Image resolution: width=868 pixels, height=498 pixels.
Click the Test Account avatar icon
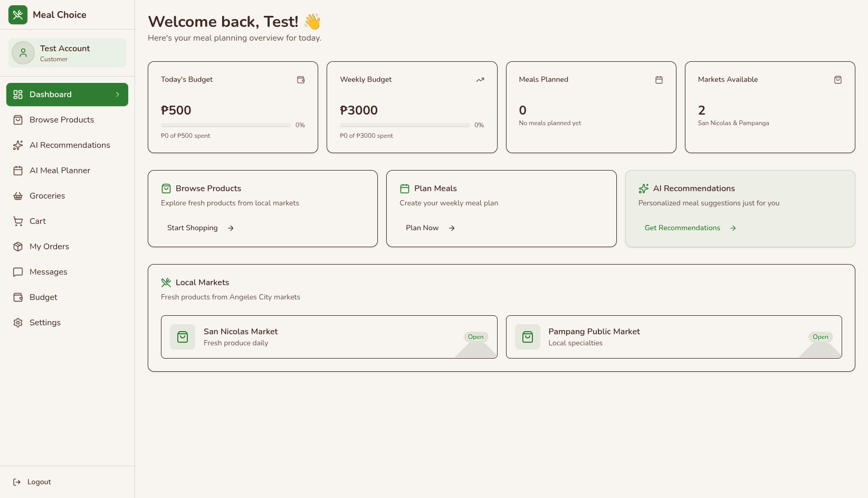tap(23, 53)
